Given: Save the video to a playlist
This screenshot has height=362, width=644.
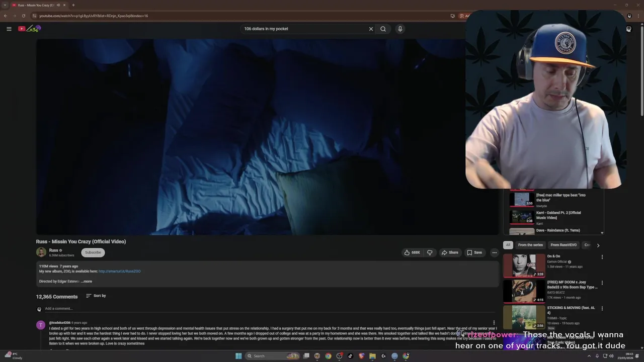Looking at the screenshot, I should tap(474, 252).
